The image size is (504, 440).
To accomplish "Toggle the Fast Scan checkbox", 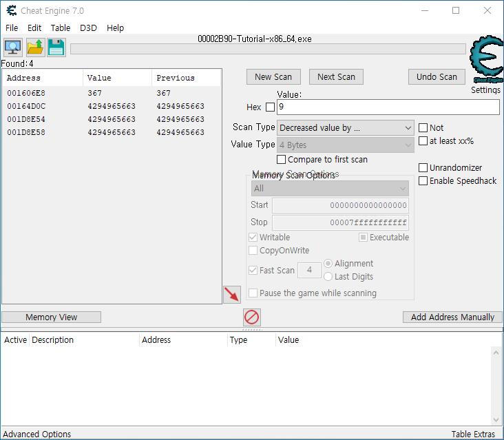I will [253, 271].
